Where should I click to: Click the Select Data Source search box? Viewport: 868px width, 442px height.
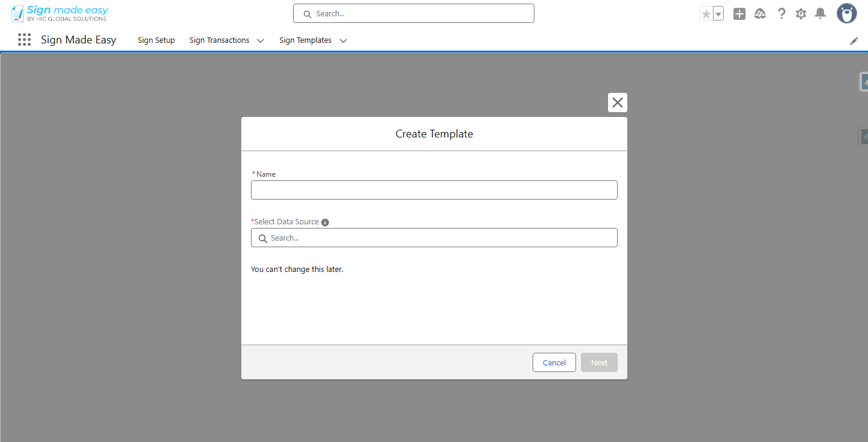[x=434, y=238]
